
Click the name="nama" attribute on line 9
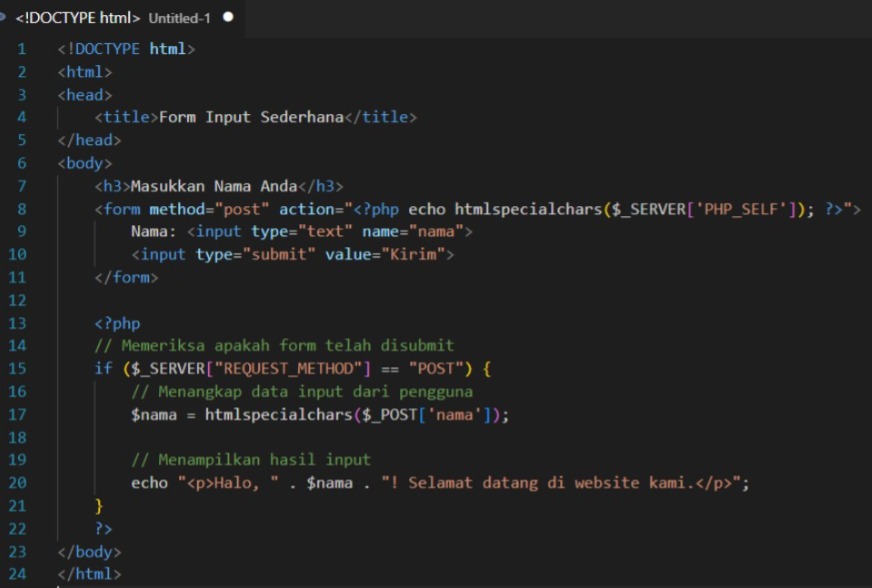tap(413, 231)
